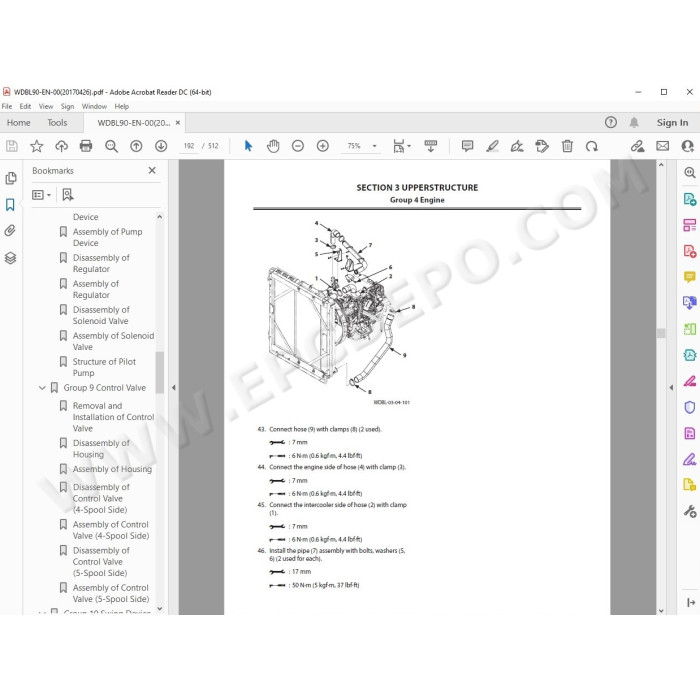
Task: Collapse Group 9 Control Valve bookmark
Action: pos(42,388)
